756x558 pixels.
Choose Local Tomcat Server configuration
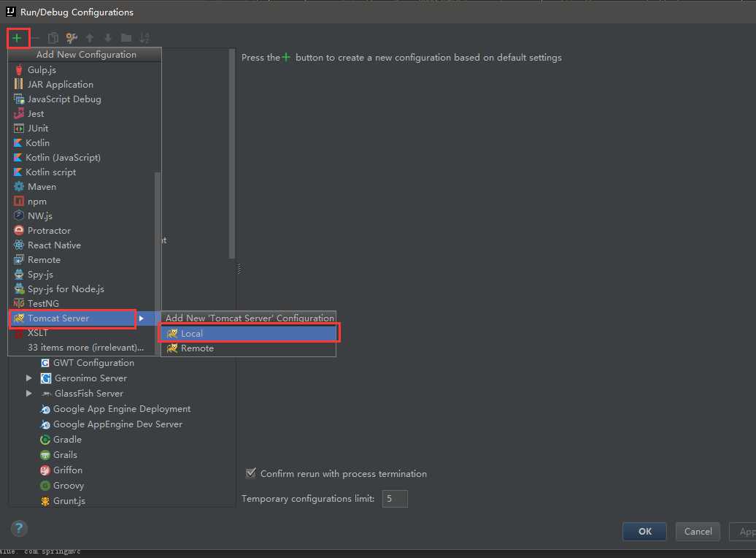[x=249, y=334]
